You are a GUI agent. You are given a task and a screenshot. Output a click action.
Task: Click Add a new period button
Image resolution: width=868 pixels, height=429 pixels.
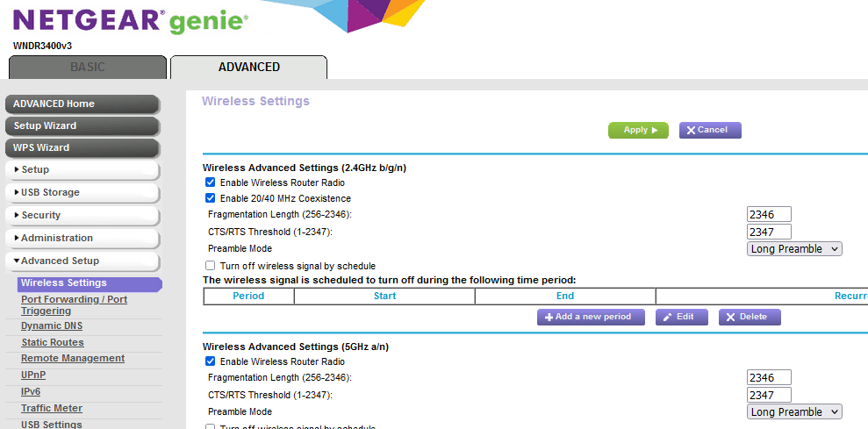(x=591, y=317)
